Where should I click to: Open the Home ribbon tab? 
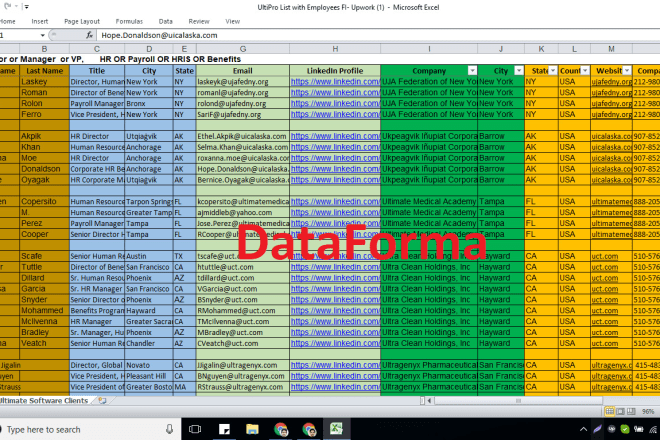coord(7,21)
